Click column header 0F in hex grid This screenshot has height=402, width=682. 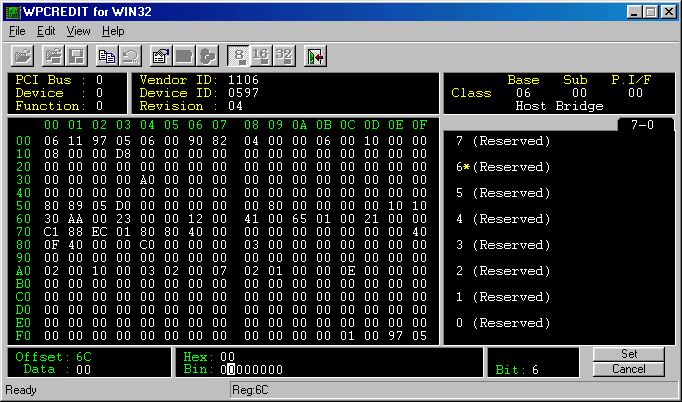[x=420, y=125]
